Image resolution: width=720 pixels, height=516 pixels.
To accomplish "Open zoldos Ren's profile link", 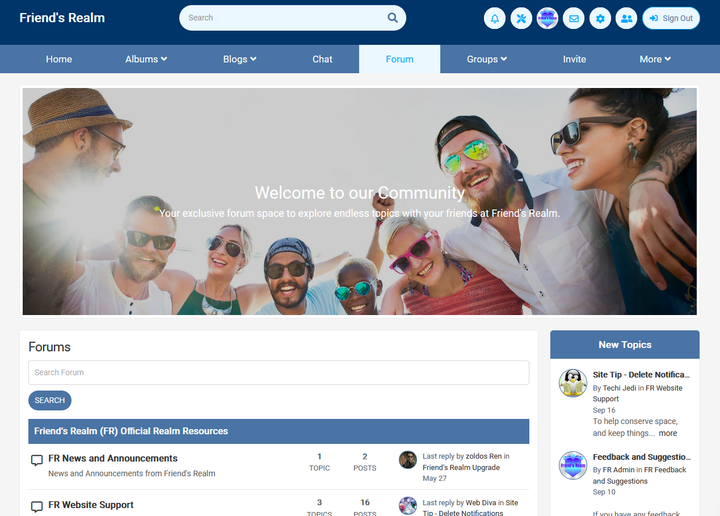I will (484, 456).
